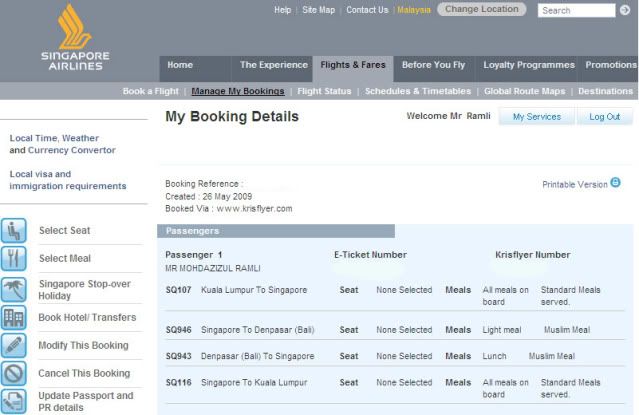Click the Passengers section header
The image size is (639, 415).
coord(276,231)
